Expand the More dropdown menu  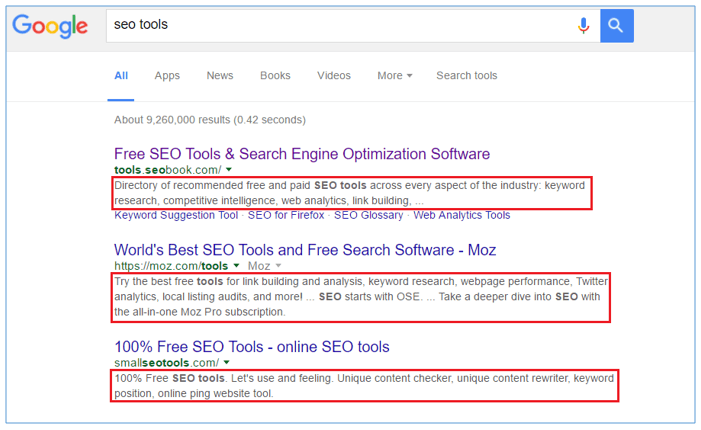394,76
